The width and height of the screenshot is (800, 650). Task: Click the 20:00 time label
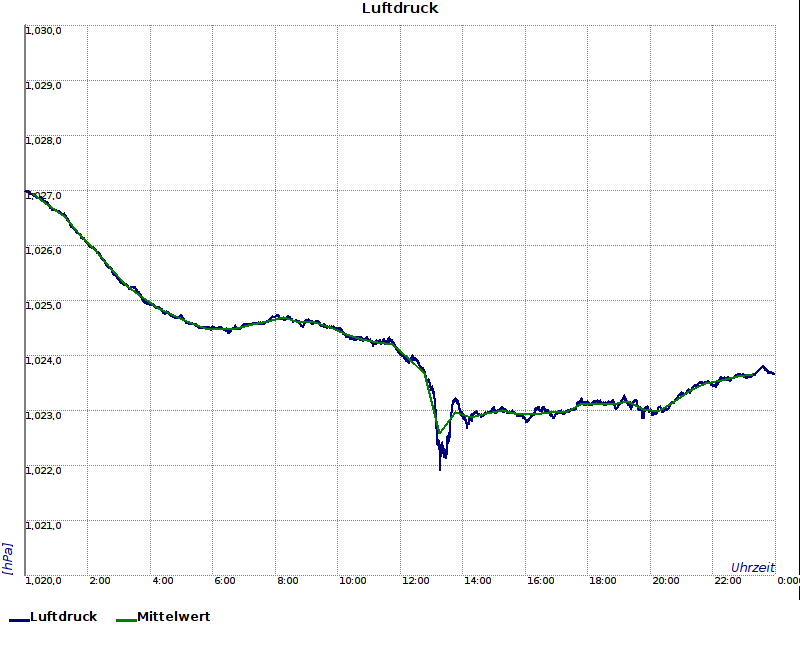(x=665, y=581)
